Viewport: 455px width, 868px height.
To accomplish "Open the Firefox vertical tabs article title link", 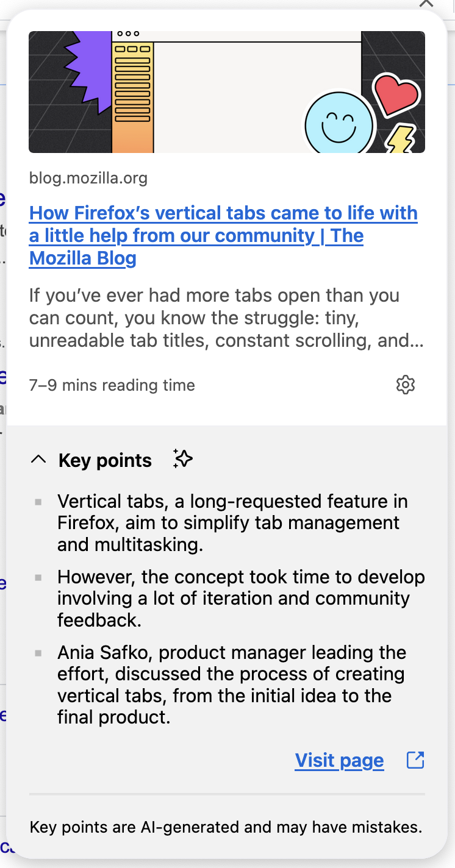I will [x=223, y=235].
